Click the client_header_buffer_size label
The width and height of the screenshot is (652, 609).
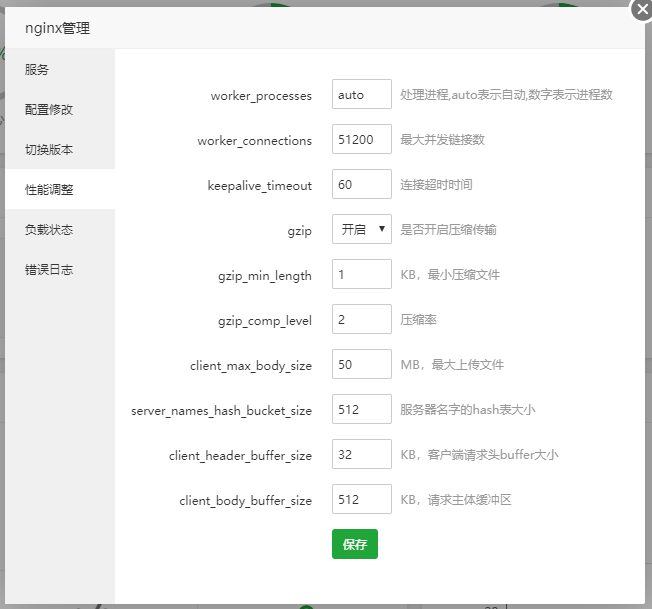[x=240, y=456]
